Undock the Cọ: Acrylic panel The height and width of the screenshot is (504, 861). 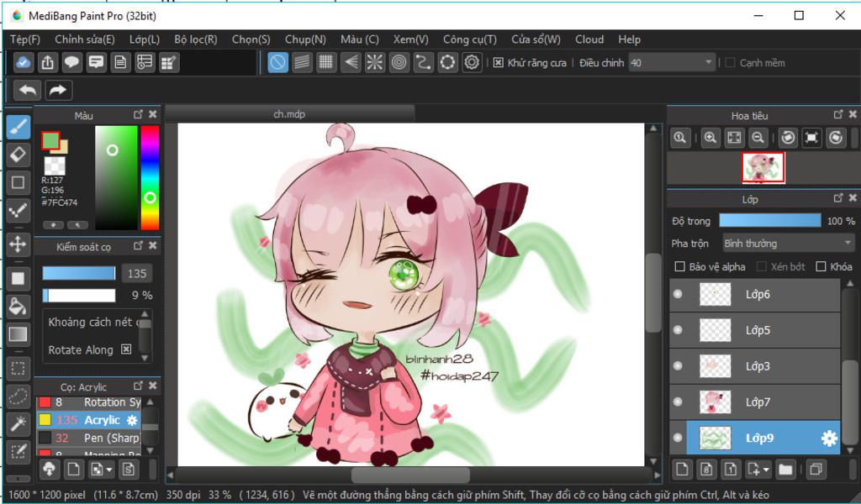138,386
